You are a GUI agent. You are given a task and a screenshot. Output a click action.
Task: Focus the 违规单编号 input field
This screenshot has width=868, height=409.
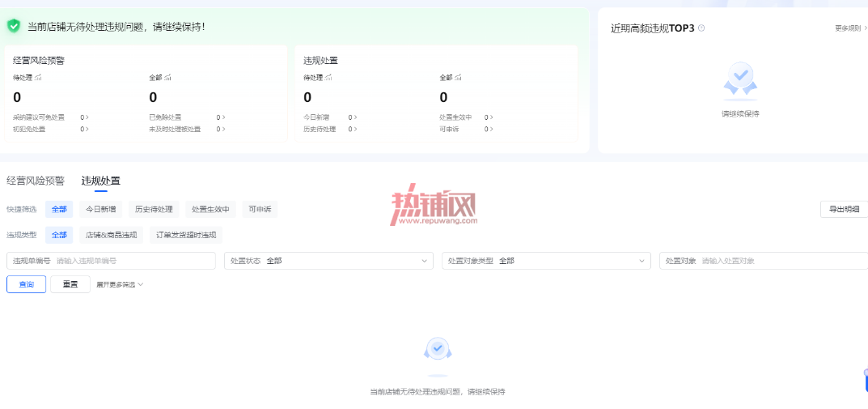pos(111,261)
